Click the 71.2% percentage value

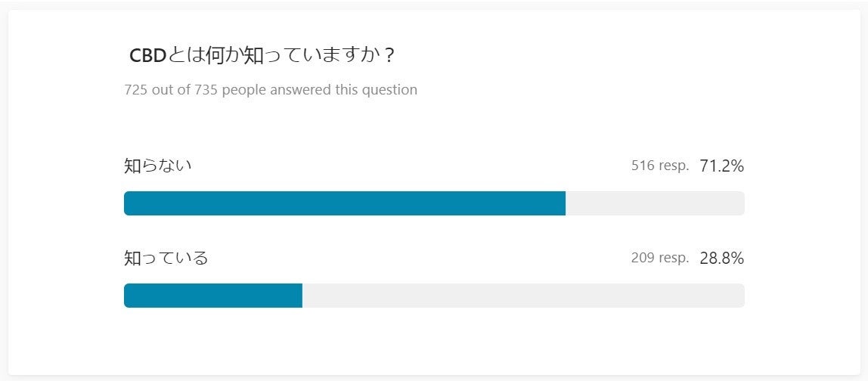coord(721,166)
